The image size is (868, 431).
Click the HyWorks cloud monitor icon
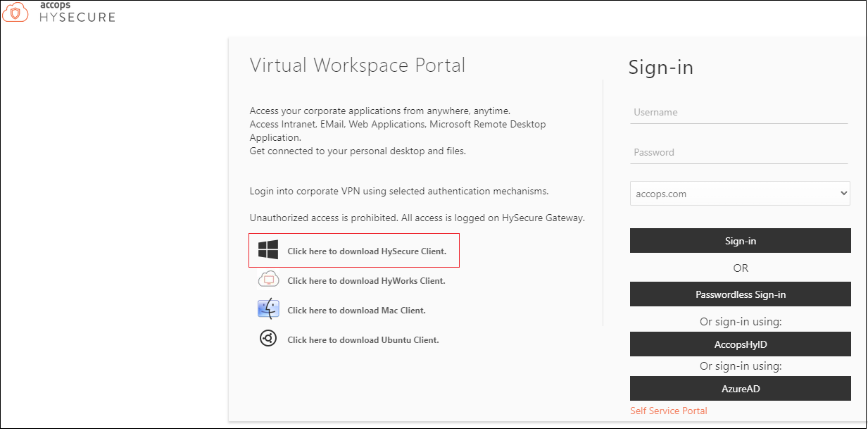[268, 280]
